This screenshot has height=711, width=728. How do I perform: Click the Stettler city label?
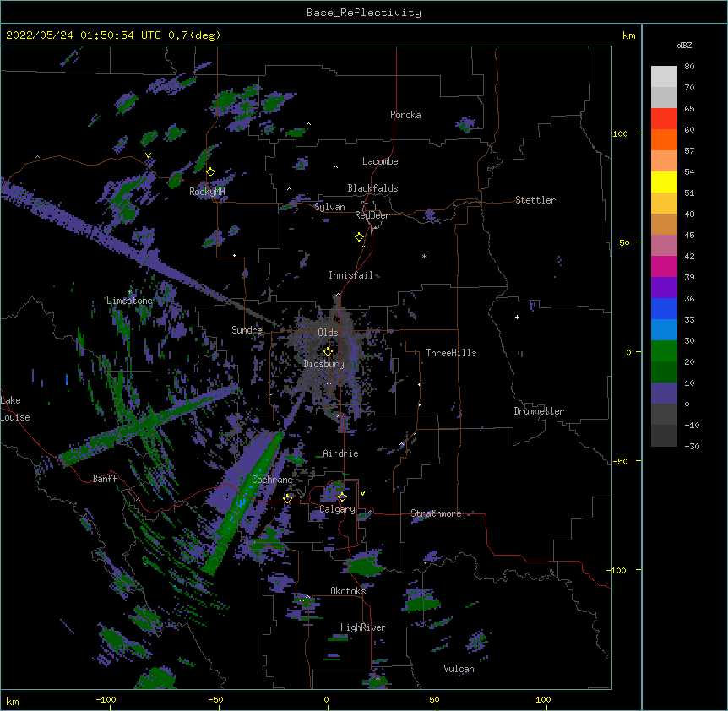tap(535, 200)
